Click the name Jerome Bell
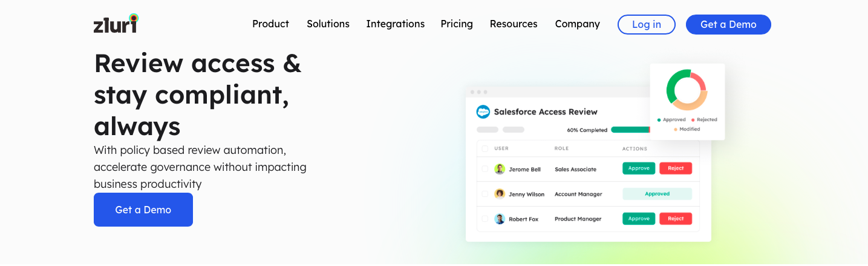This screenshot has width=868, height=266. 524,170
